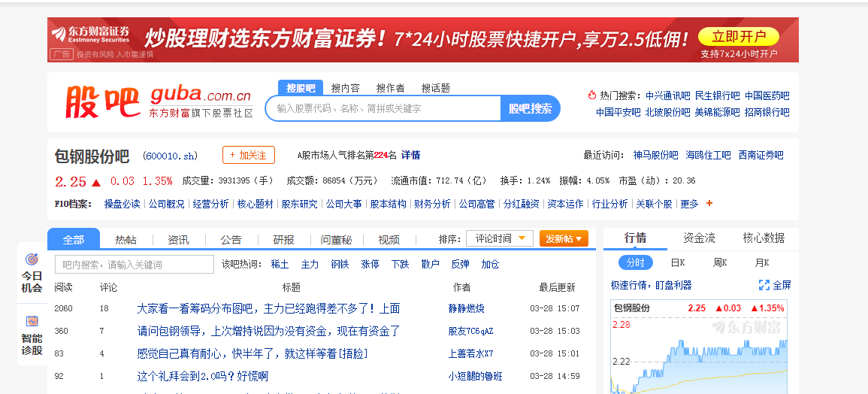
Task: Select the 分时 chart mode
Action: tap(635, 262)
